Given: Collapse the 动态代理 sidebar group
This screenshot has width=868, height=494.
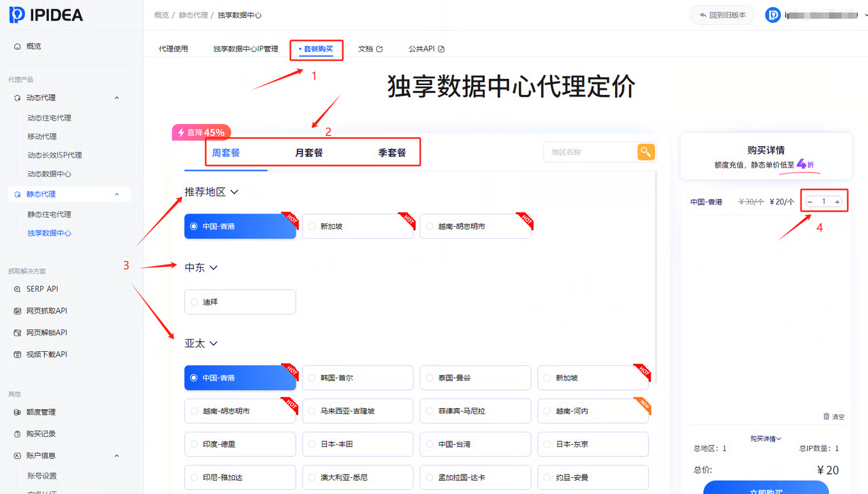Looking at the screenshot, I should (116, 98).
